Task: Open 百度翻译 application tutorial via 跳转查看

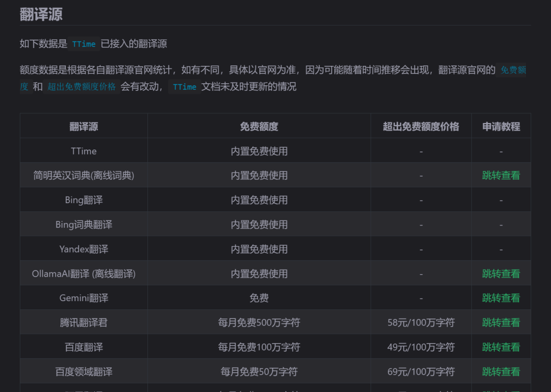Action: click(501, 347)
